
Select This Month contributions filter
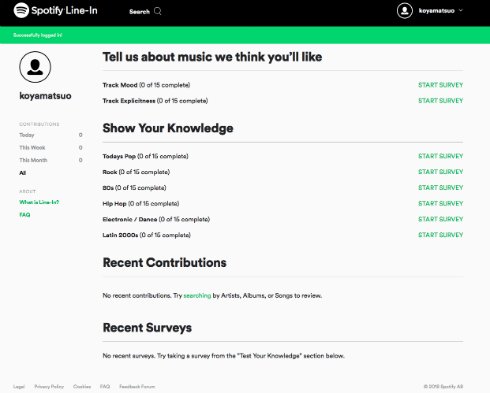[x=33, y=160]
